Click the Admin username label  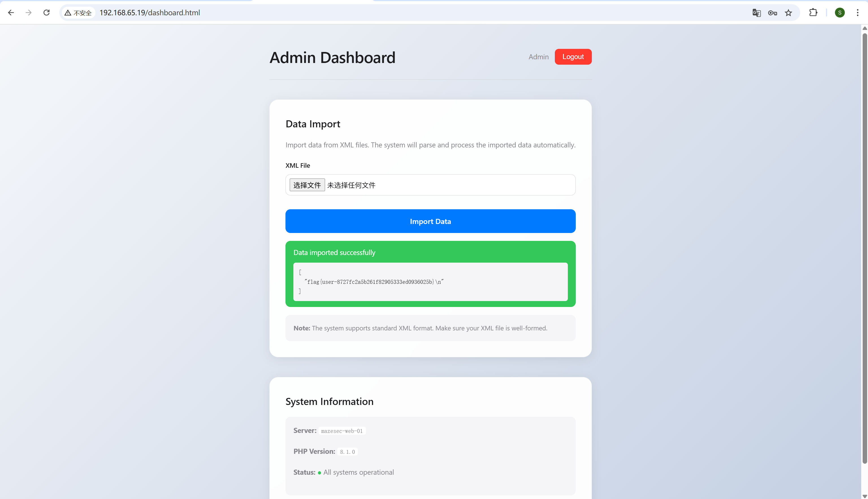click(538, 57)
